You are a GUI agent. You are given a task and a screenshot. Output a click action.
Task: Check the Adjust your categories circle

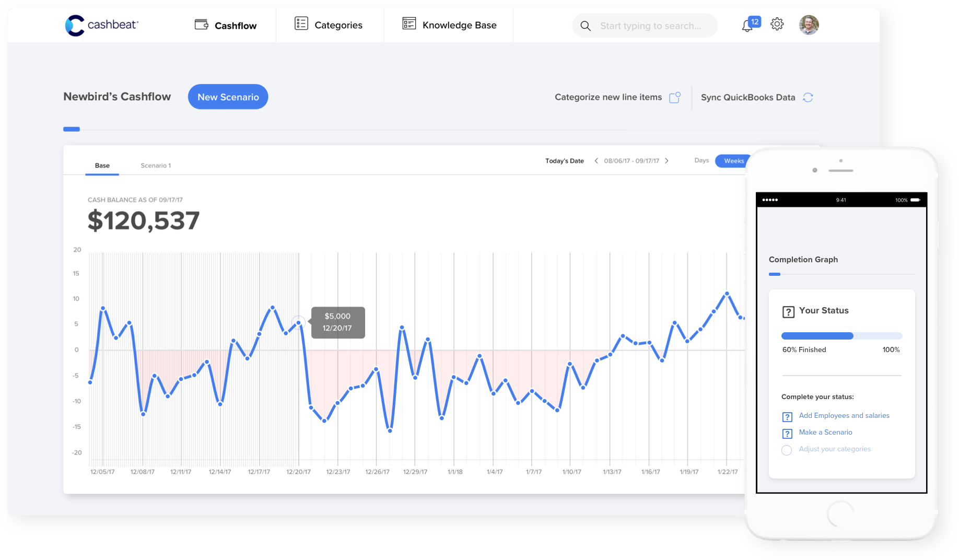[x=787, y=450]
